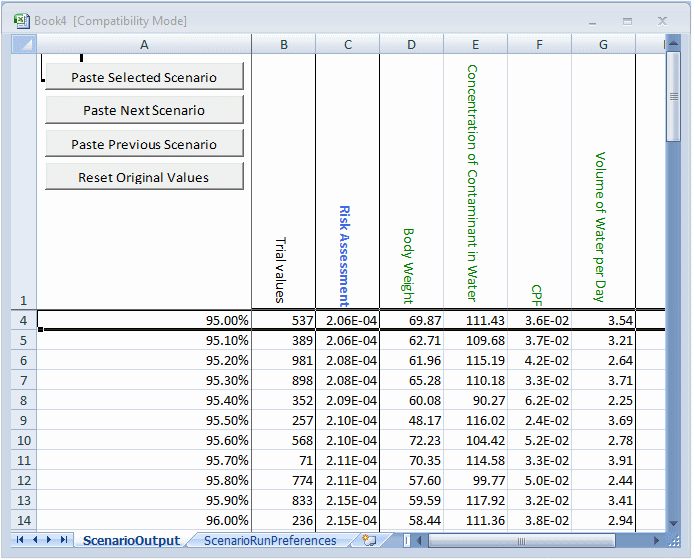This screenshot has height=559, width=692.
Task: Click Reset Original Values button
Action: (x=144, y=177)
